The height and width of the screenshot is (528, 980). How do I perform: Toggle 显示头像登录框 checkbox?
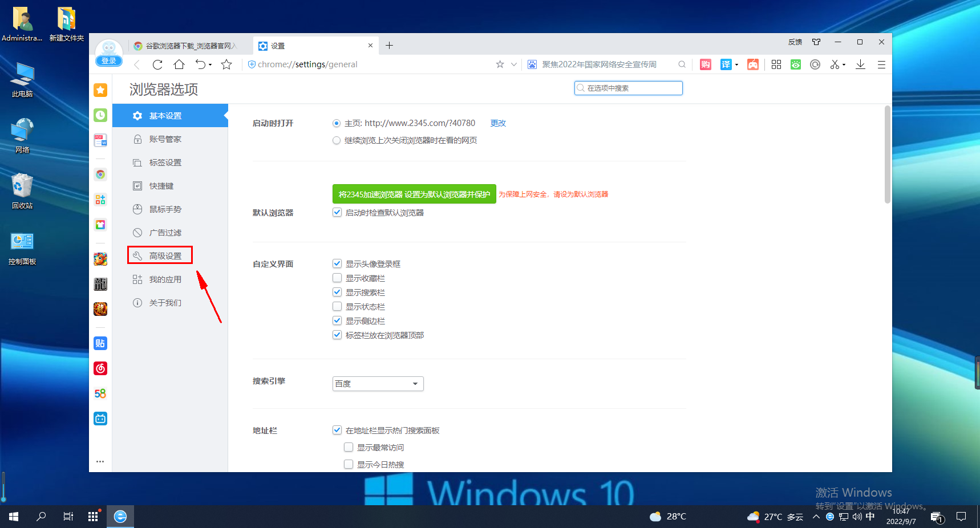click(x=337, y=263)
